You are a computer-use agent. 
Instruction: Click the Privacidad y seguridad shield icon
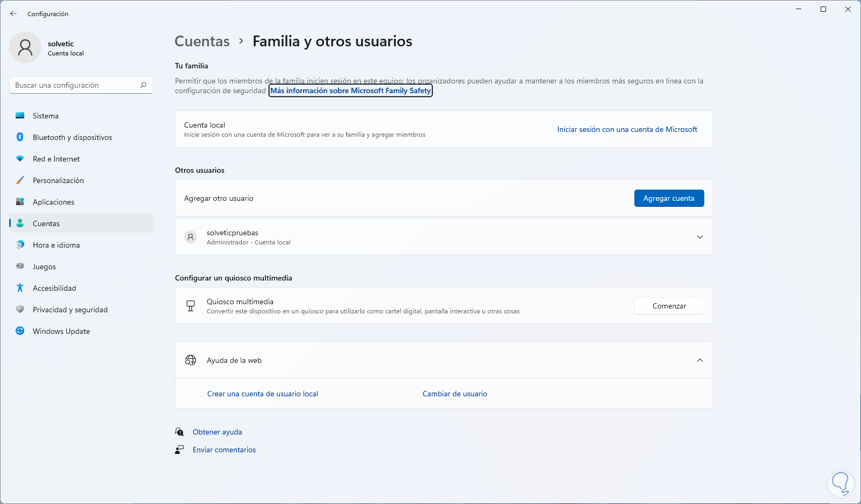[20, 310]
